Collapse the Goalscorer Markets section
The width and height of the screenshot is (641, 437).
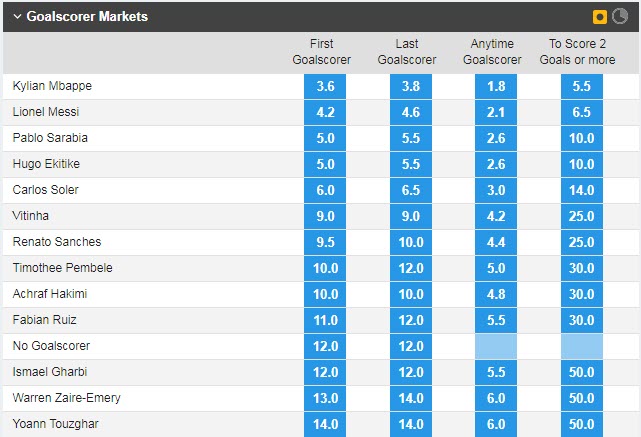tap(17, 17)
